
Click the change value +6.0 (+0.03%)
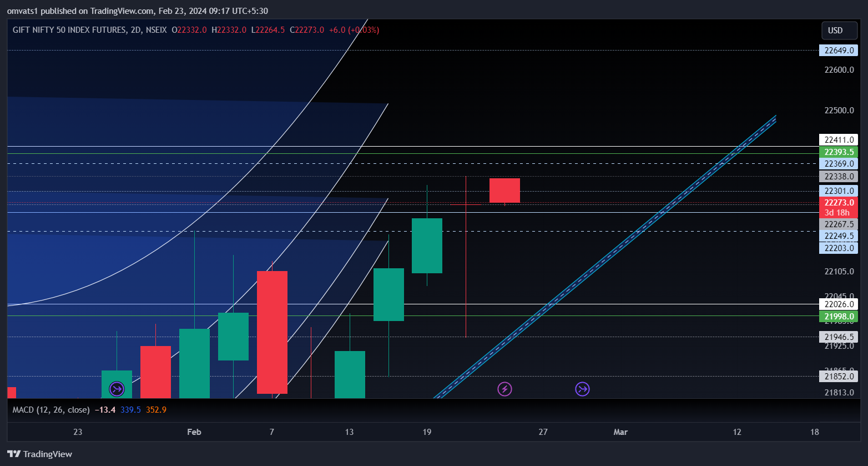point(354,30)
